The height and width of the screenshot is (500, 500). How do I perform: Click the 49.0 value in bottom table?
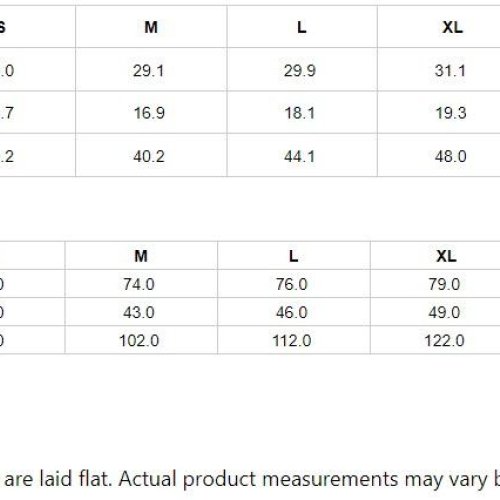tap(444, 312)
